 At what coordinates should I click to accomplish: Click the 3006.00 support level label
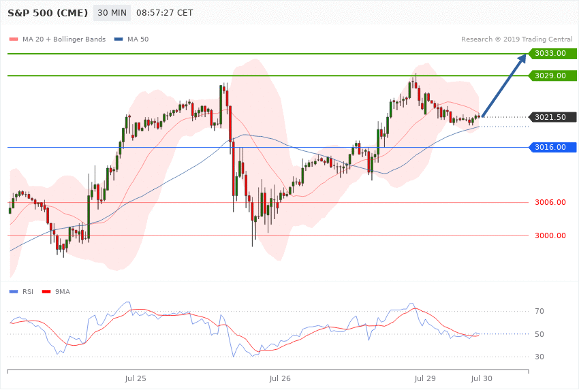(550, 202)
